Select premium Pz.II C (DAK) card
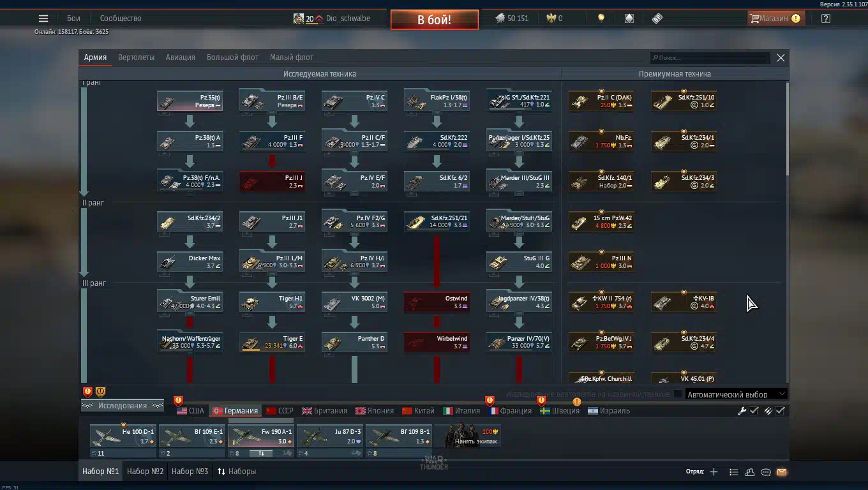This screenshot has height=490, width=868. point(601,101)
